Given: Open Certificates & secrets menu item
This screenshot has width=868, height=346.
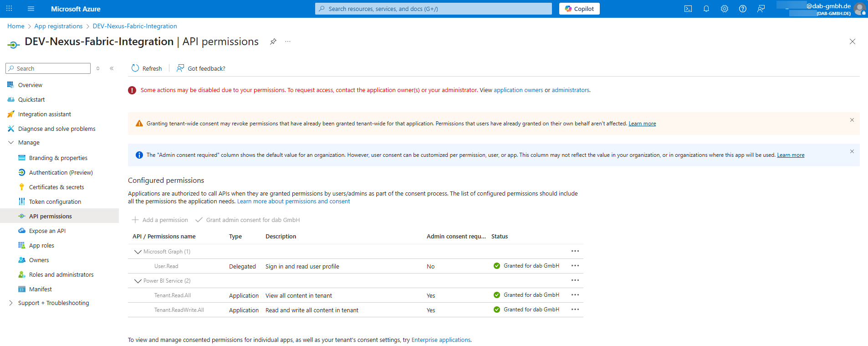Looking at the screenshot, I should pos(56,187).
